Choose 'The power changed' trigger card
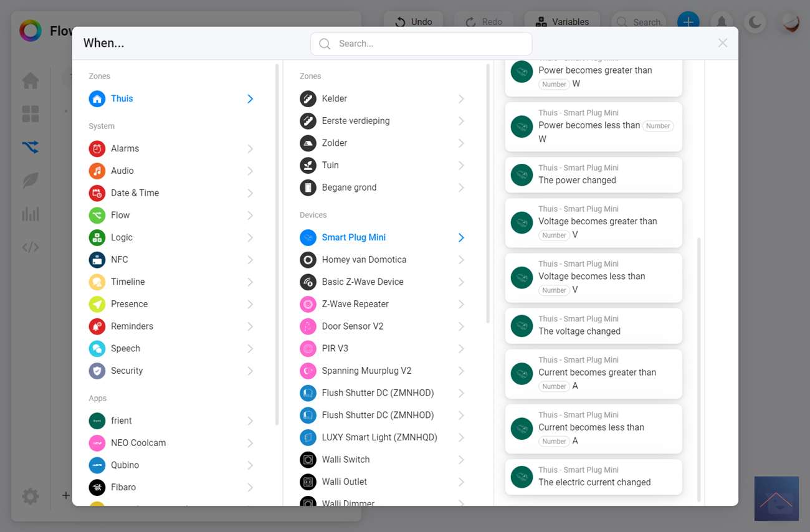This screenshot has width=810, height=532. pos(593,174)
